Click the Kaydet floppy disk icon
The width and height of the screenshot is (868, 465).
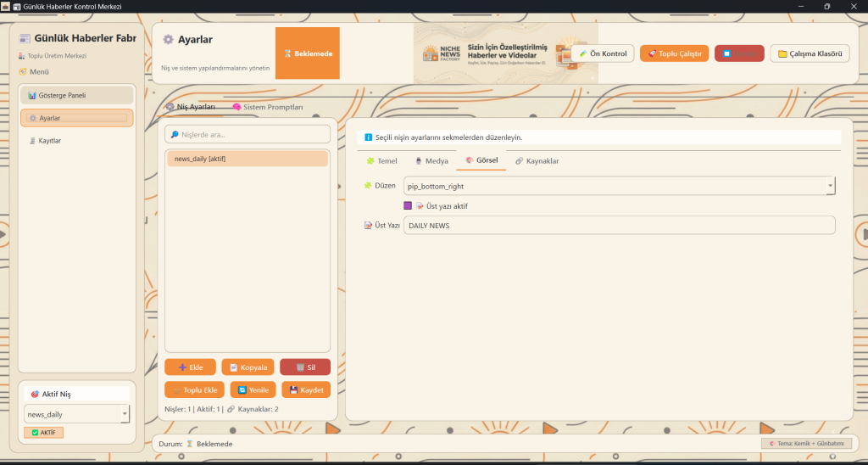point(293,390)
